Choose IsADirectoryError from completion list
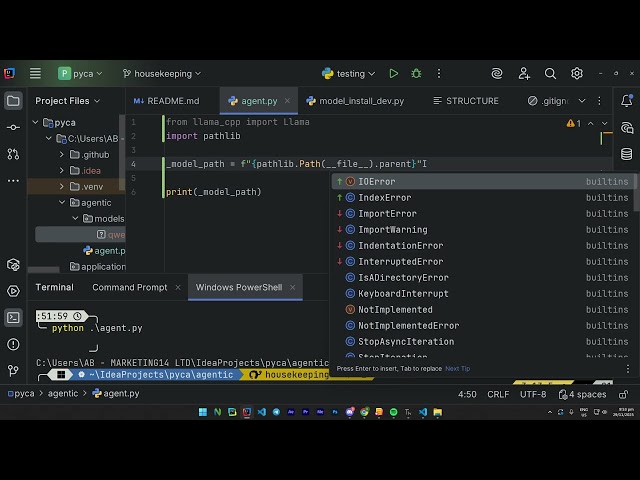The image size is (640, 480). tap(482, 278)
